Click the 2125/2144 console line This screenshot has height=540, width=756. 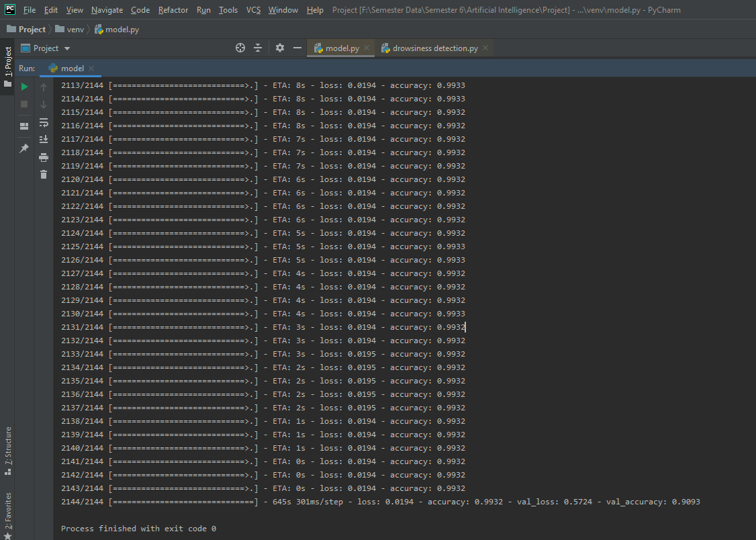(263, 247)
